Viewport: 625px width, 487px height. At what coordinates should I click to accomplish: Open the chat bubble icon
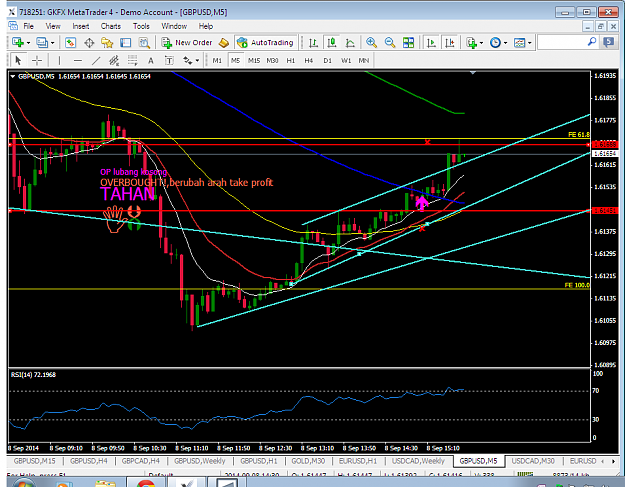608,42
